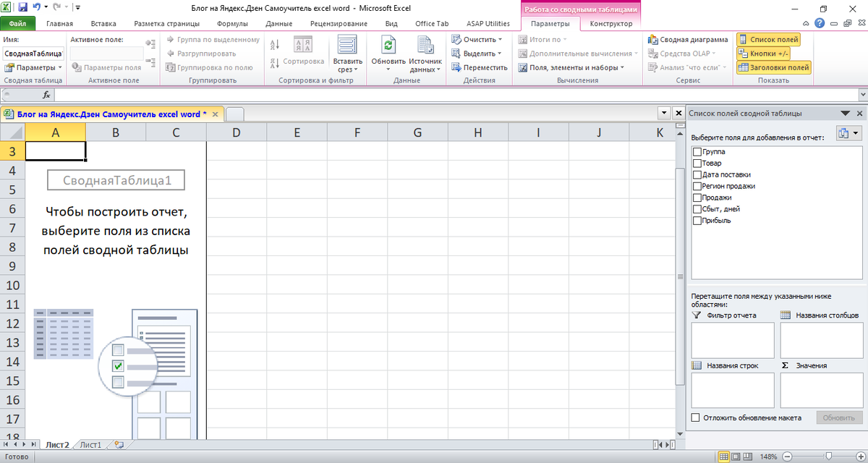Image resolution: width=868 pixels, height=463 pixels.
Task: Open Источник данных data source
Action: click(x=425, y=54)
